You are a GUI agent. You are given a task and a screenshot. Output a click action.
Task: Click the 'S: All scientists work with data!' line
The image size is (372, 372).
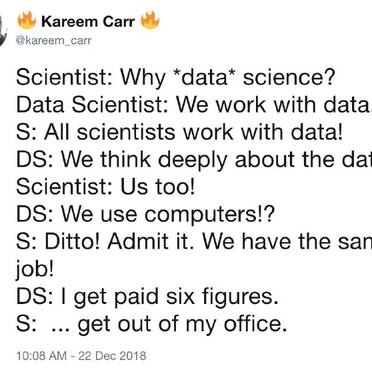click(180, 132)
